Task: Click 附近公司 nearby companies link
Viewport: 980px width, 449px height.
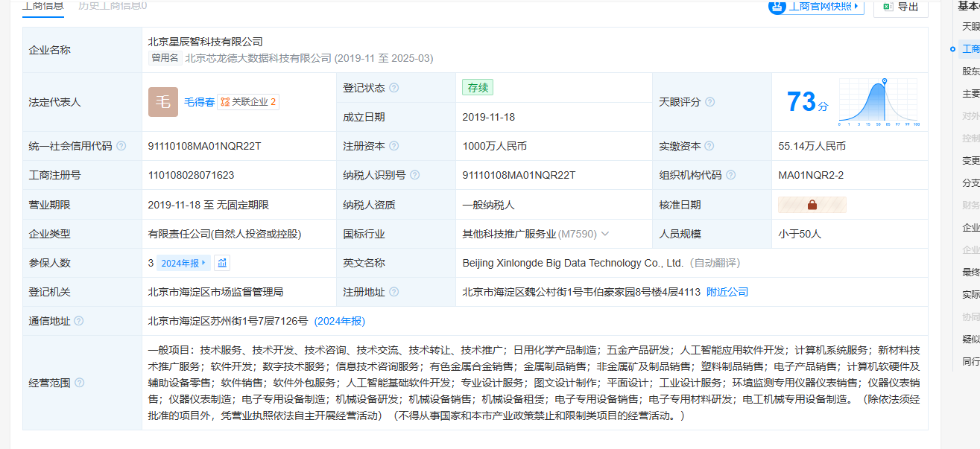Action: (727, 292)
